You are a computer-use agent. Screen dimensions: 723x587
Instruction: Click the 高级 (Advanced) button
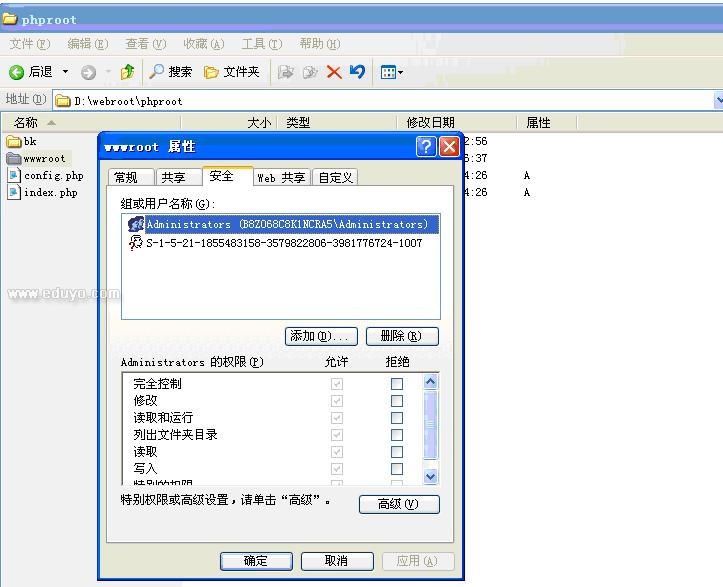(x=399, y=504)
